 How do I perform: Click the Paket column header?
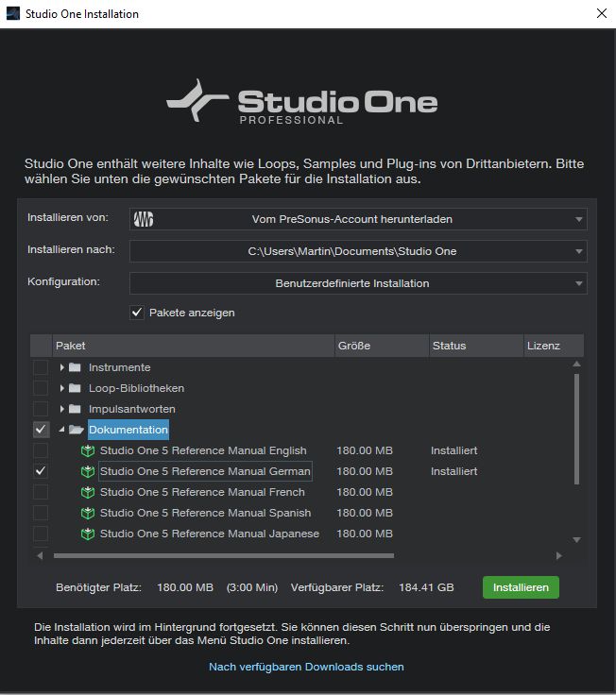tap(194, 346)
